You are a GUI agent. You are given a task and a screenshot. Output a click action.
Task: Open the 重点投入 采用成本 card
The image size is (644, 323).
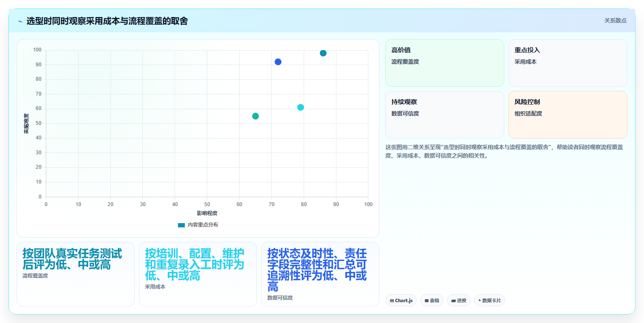(568, 63)
